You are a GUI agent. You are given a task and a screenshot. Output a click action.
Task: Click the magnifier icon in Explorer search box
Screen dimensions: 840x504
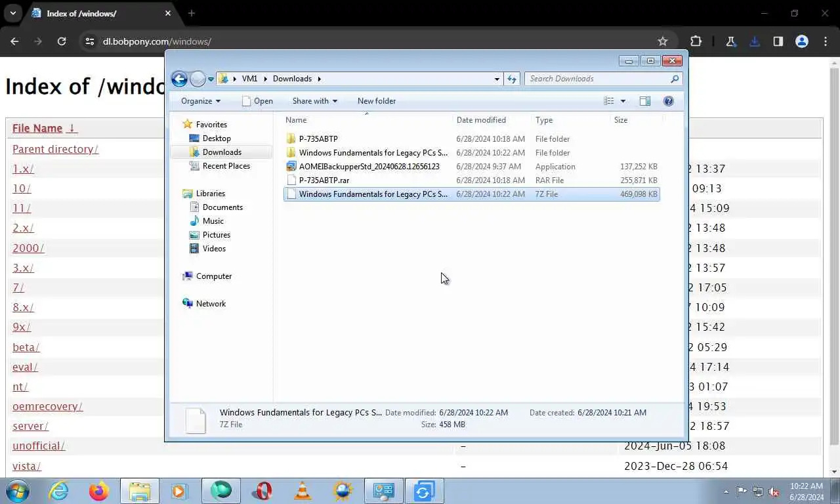(675, 79)
